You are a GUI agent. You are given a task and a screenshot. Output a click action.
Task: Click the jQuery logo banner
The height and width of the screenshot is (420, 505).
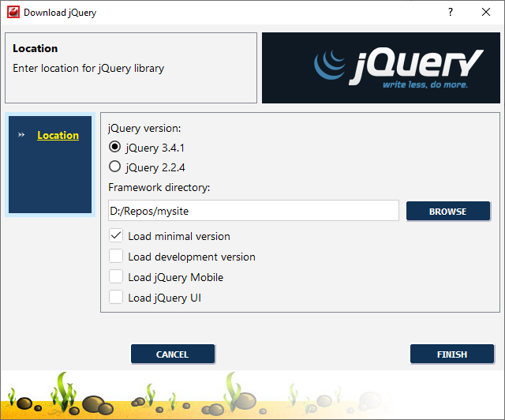[381, 68]
